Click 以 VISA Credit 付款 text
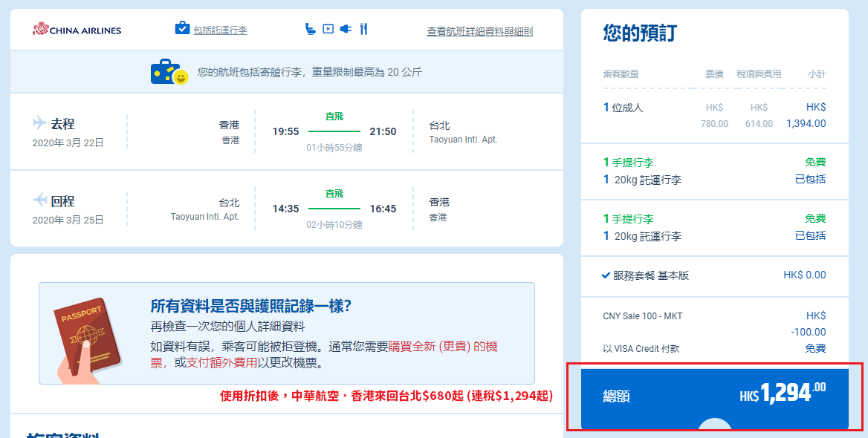 click(641, 349)
